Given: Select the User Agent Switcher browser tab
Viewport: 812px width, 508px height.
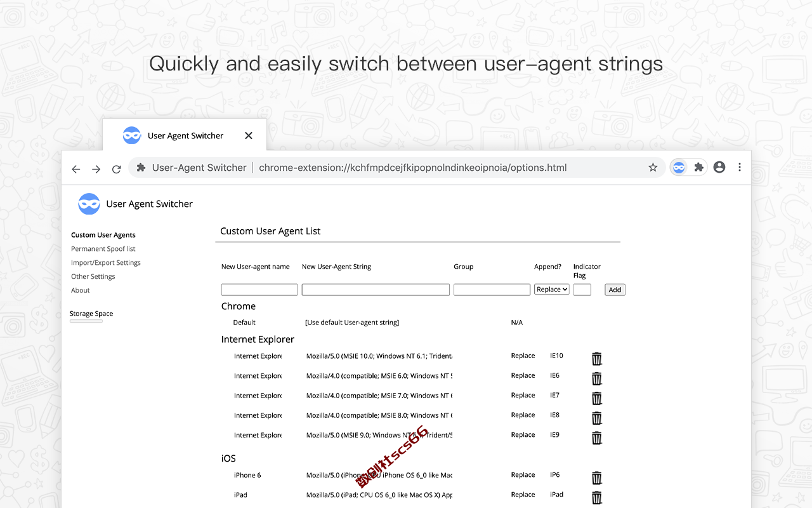Looking at the screenshot, I should (x=185, y=135).
